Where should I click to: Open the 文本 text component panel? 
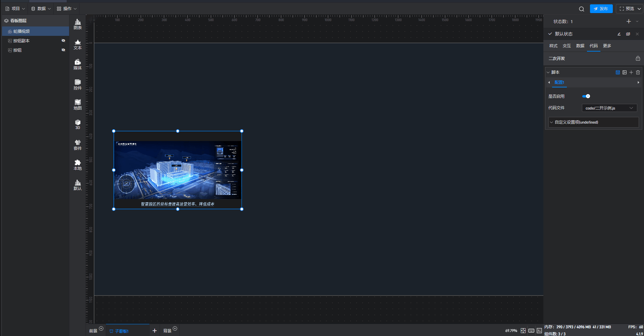coord(77,44)
